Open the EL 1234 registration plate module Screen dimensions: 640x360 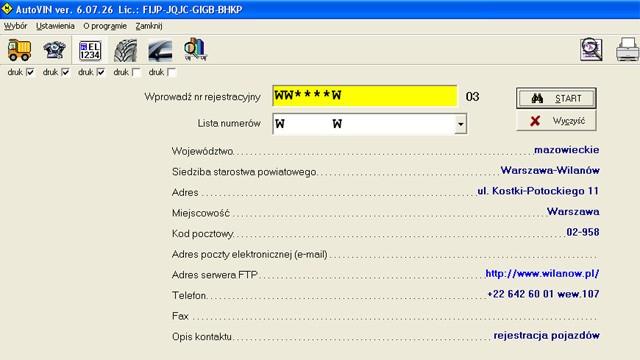(90, 50)
